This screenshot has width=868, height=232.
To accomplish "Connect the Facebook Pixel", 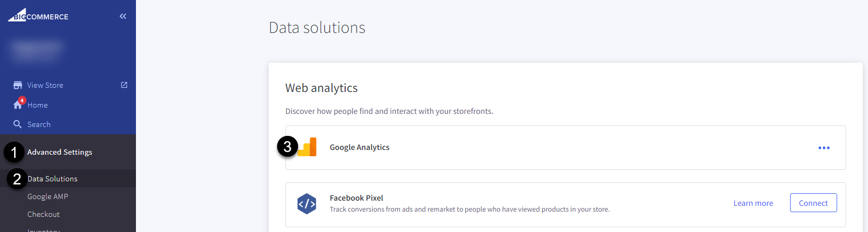I will coord(813,203).
